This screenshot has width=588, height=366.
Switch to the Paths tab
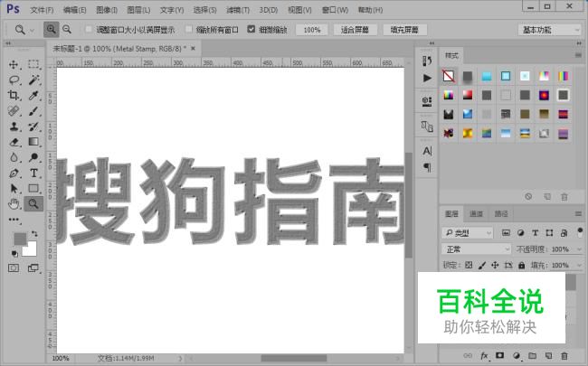point(501,214)
